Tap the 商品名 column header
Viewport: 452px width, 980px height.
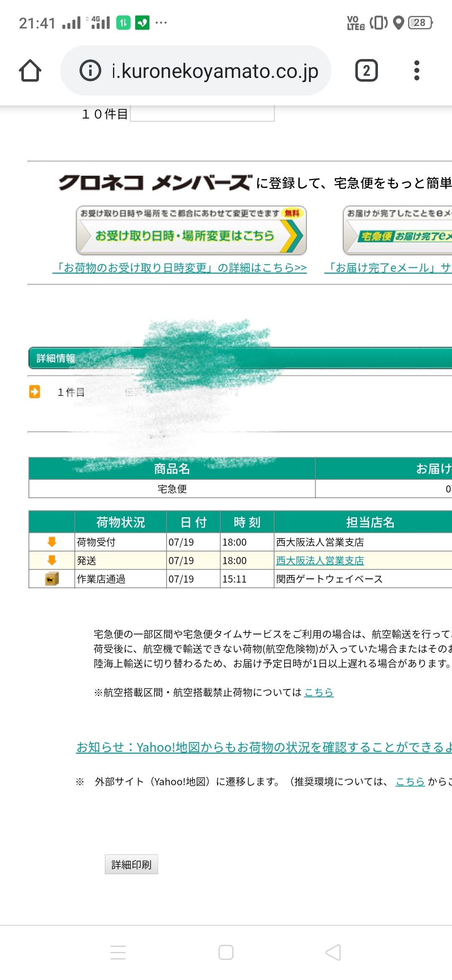(172, 469)
